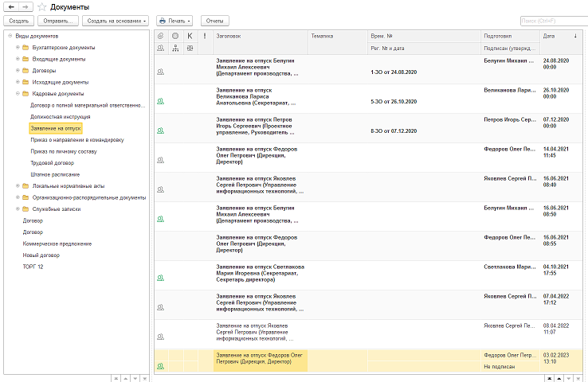Click the green user icon in the 03.02.2023 row
The image size is (588, 382).
coord(160,367)
